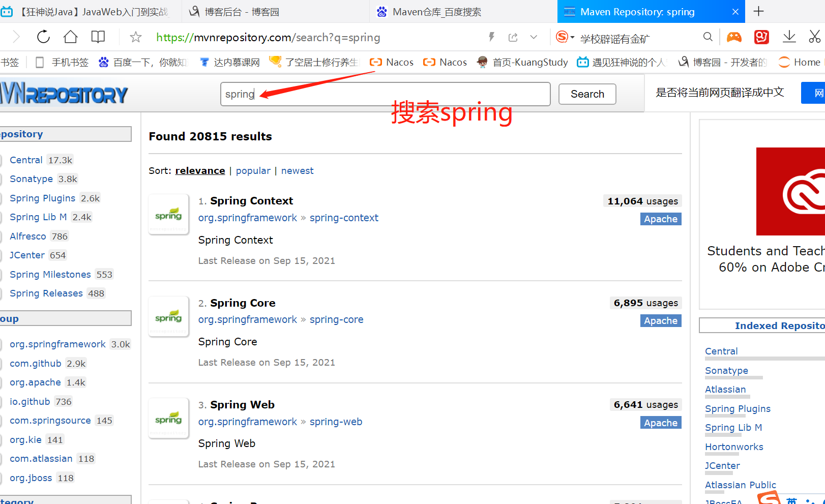Click the blue translate button at page edge
This screenshot has height=504, width=825.
(x=813, y=93)
